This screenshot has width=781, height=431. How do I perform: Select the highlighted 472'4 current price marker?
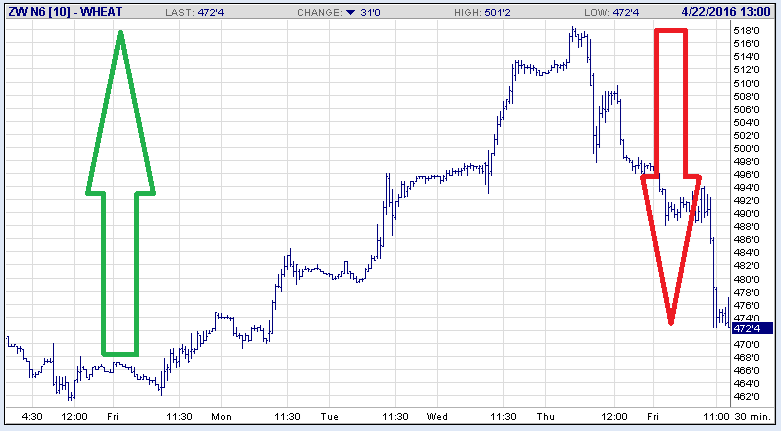pyautogui.click(x=748, y=328)
